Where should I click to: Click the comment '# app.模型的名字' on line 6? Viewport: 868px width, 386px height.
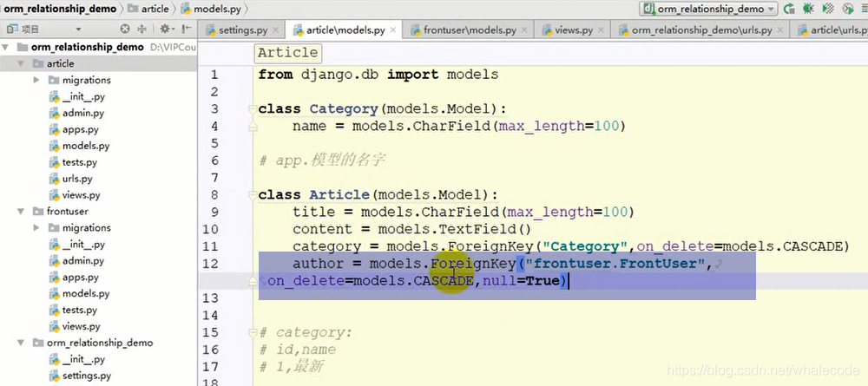pos(322,160)
